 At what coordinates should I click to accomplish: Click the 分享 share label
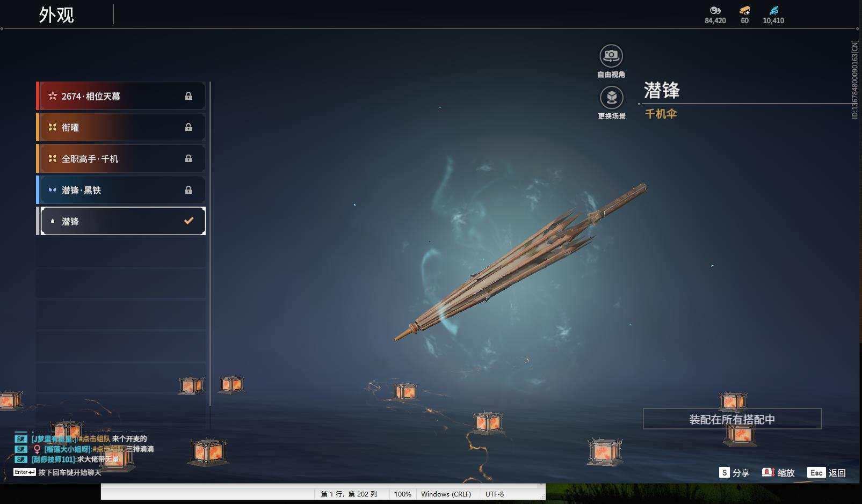coord(741,473)
